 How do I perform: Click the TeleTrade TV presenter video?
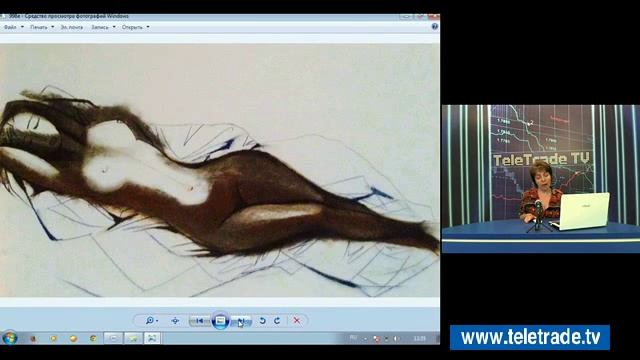coord(541,179)
